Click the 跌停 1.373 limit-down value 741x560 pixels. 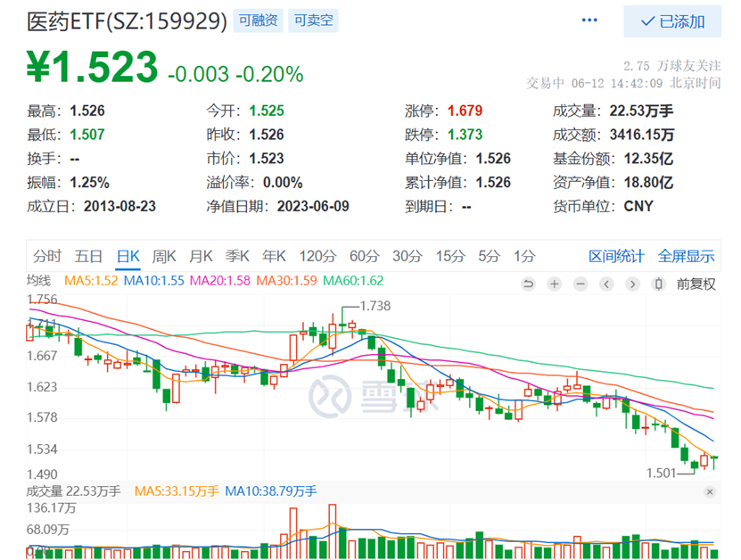pyautogui.click(x=465, y=135)
